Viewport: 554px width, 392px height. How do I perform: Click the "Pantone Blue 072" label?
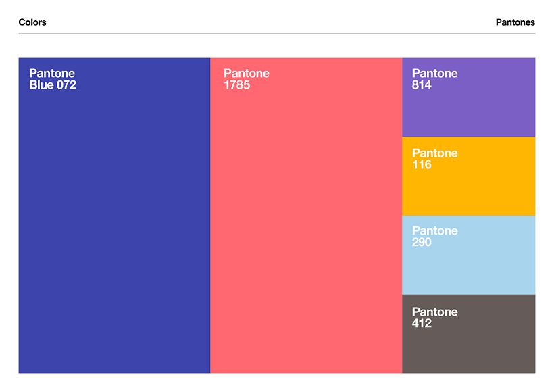53,79
